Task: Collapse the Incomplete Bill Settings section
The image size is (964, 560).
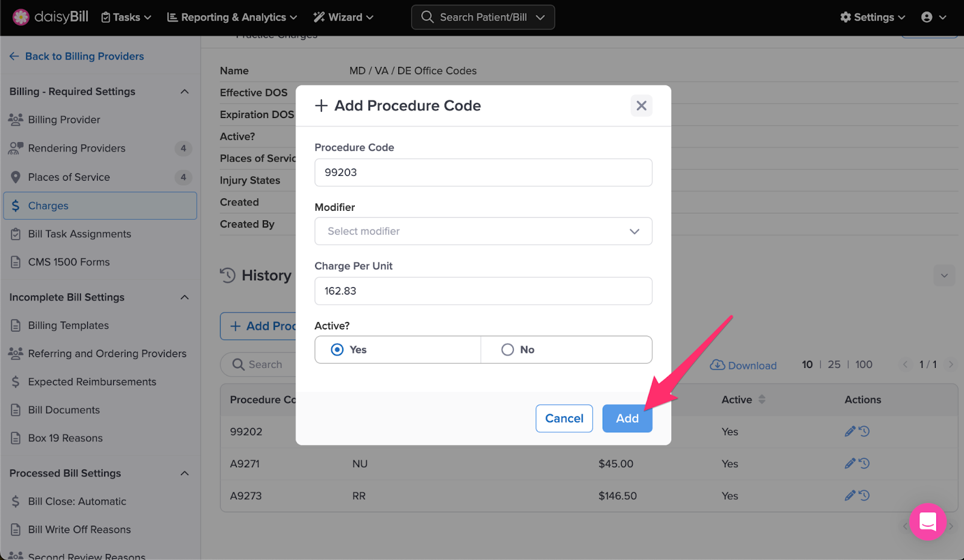Action: (x=184, y=297)
